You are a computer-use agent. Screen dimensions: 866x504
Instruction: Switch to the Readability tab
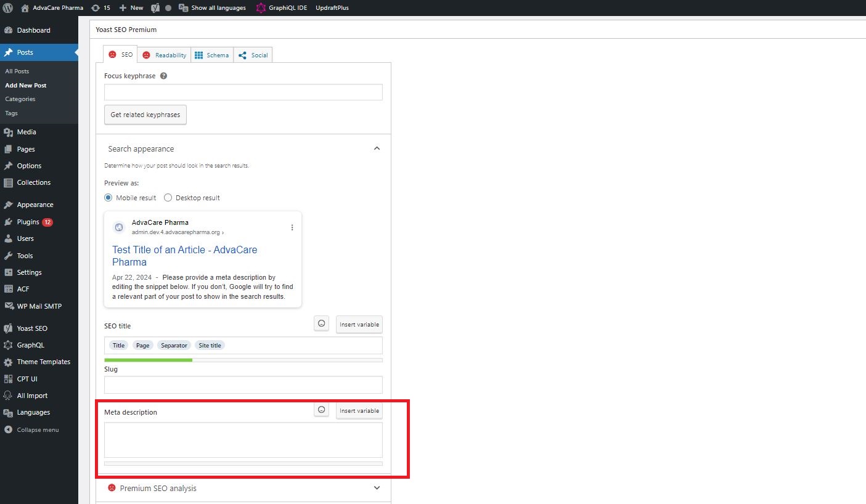164,55
